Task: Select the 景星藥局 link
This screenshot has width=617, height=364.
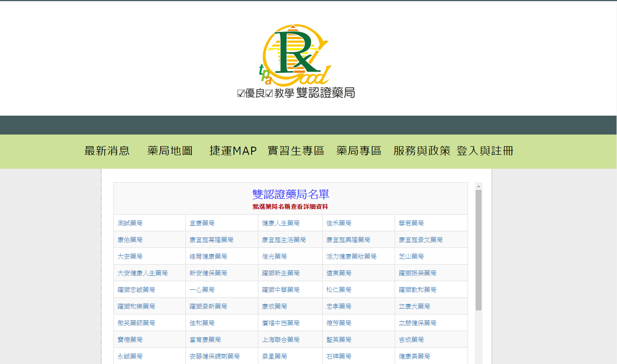Action: 275,356
